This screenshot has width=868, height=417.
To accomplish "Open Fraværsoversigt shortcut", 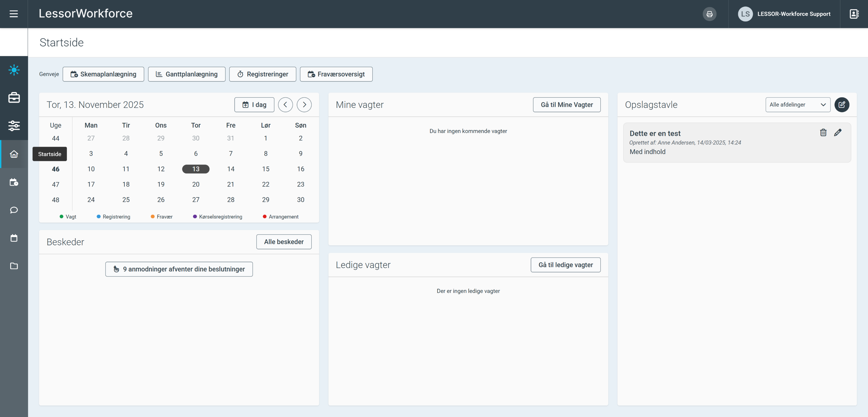I will point(336,74).
